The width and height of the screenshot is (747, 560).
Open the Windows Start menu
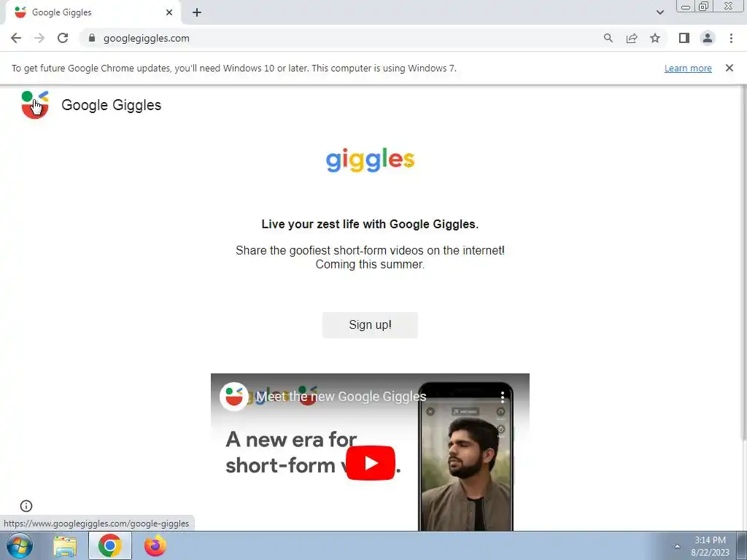[20, 545]
